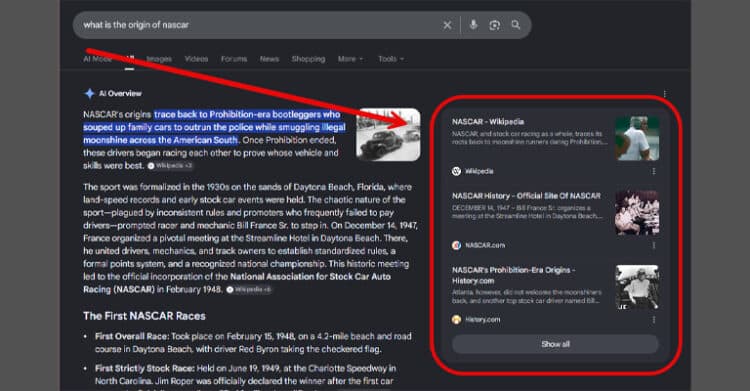
Task: Click the First Overall Race bullet text
Action: (253, 343)
